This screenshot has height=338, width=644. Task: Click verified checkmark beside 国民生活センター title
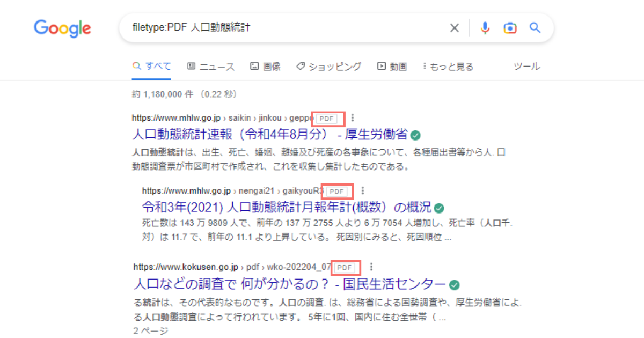pyautogui.click(x=454, y=284)
